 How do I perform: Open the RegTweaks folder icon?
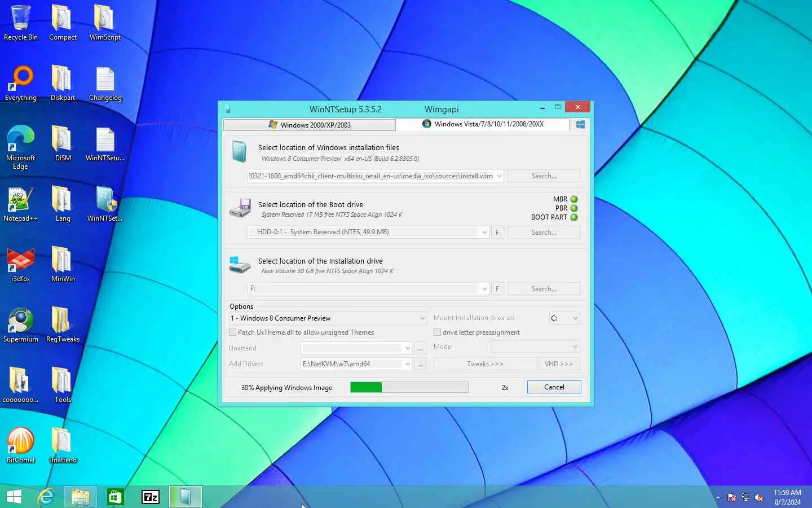tap(63, 325)
